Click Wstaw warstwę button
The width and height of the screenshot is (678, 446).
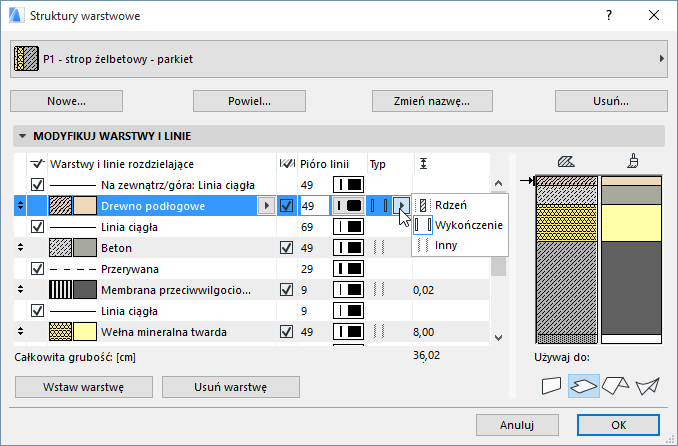83,387
